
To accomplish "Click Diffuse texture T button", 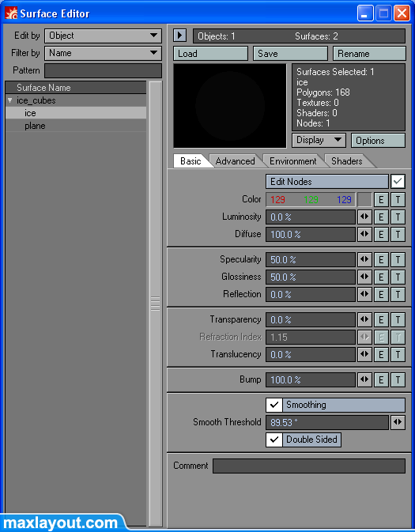I will click(x=398, y=235).
